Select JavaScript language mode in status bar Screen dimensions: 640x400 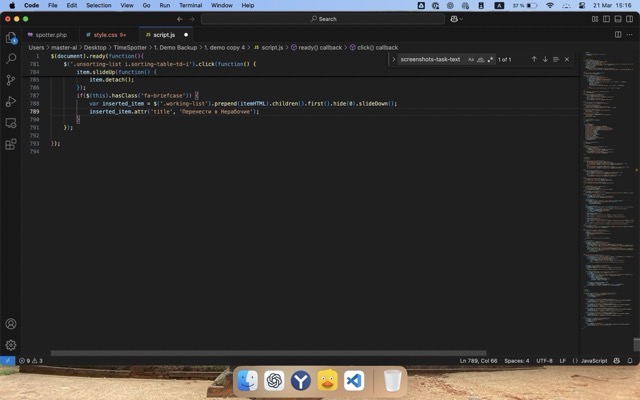594,360
